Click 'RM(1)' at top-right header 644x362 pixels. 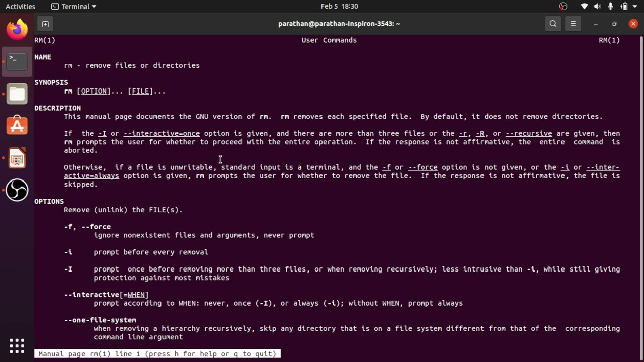coord(609,40)
